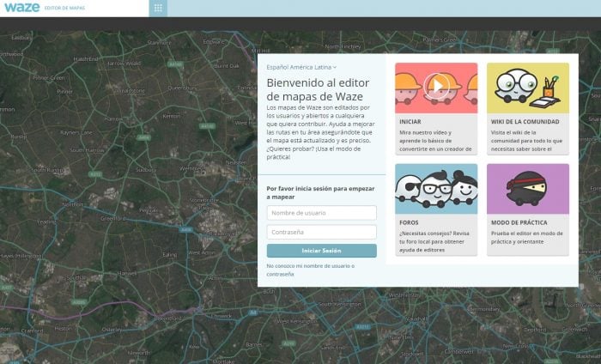Open the INICIAR card title
Screen dimensions: 601x364
(410, 122)
